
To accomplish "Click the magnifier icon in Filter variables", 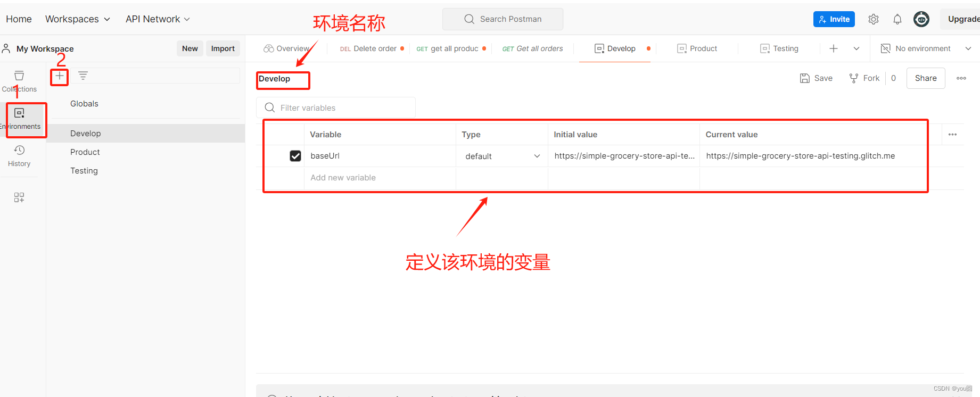I will [x=270, y=107].
